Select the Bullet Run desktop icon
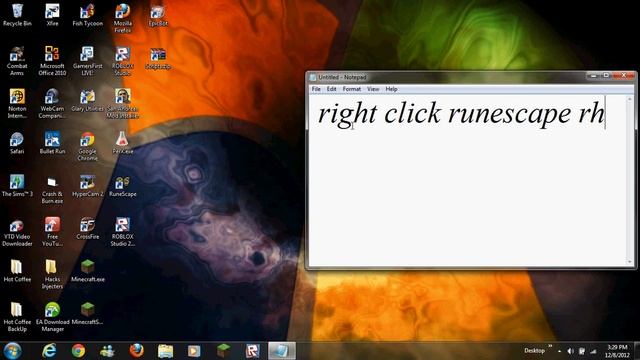 click(52, 143)
